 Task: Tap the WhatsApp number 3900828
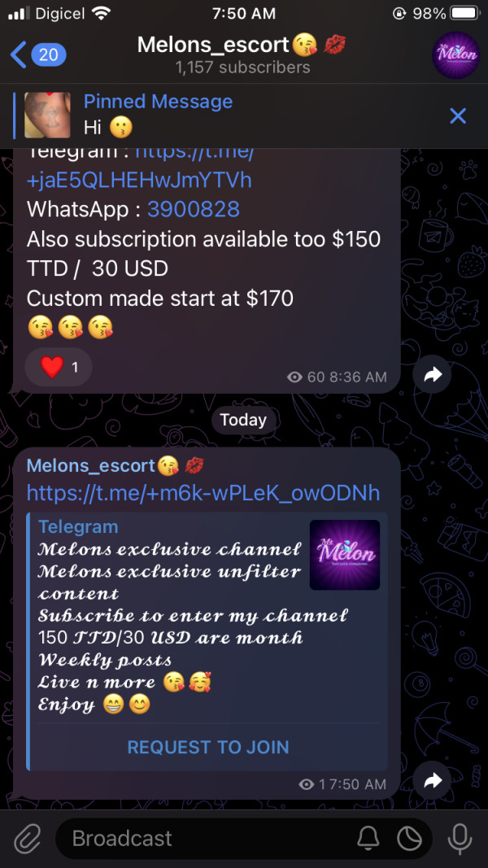tap(193, 209)
